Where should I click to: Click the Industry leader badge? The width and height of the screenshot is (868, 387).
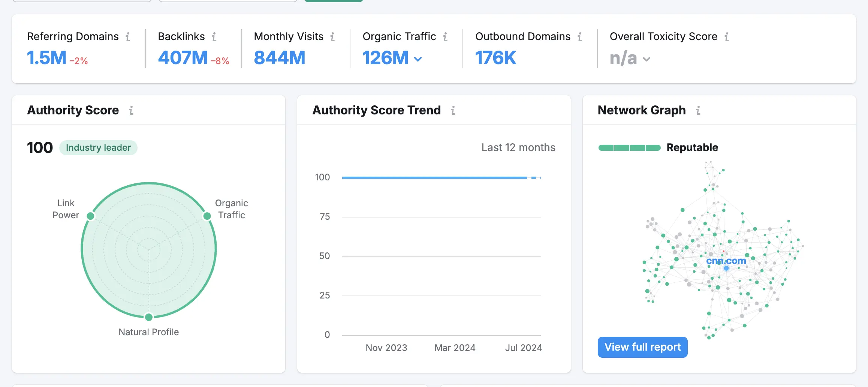(x=98, y=148)
